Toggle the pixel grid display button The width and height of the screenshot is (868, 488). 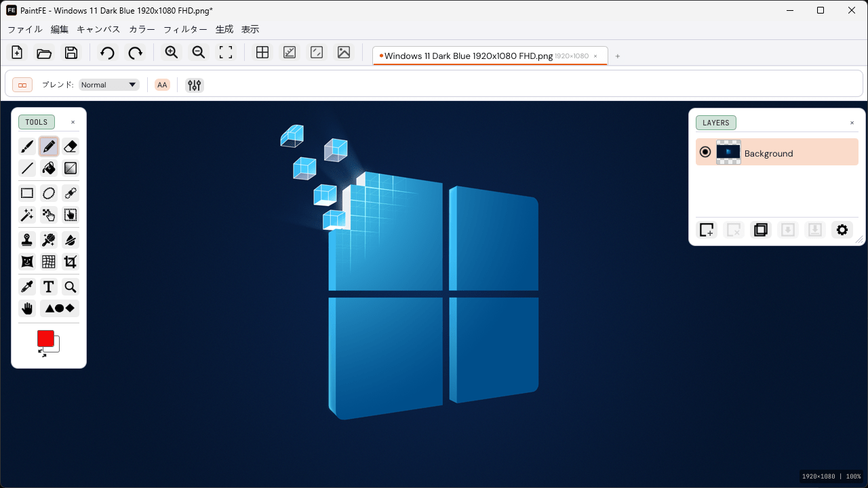(262, 53)
